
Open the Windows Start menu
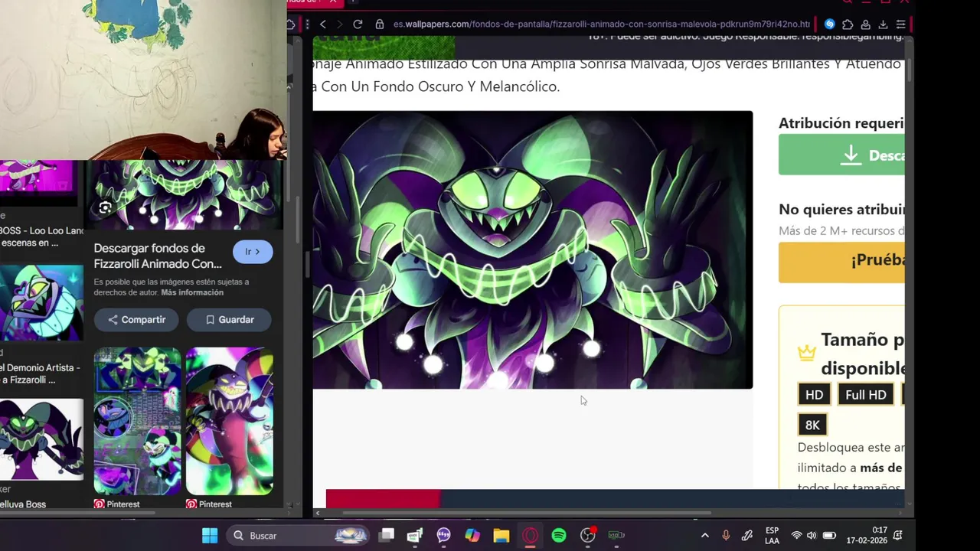[210, 536]
